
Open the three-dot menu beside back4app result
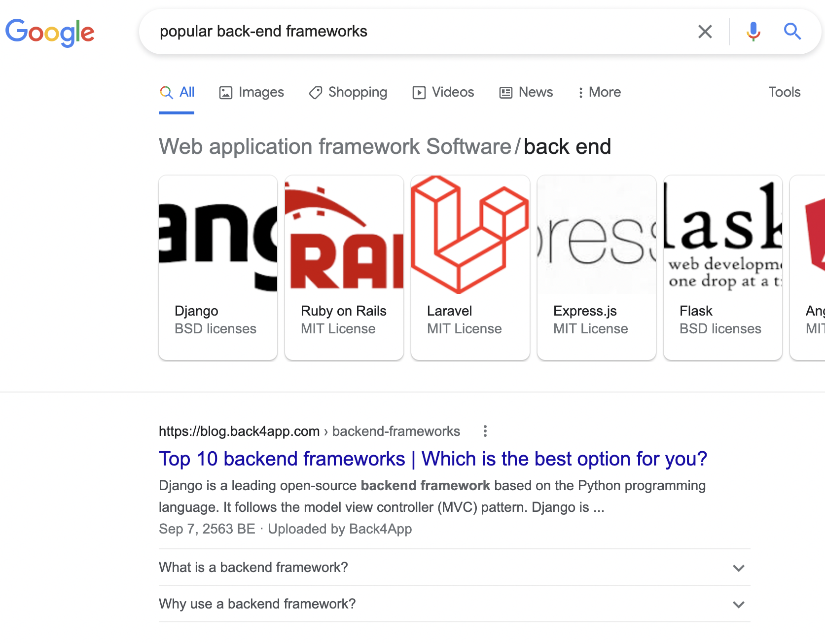click(x=485, y=431)
